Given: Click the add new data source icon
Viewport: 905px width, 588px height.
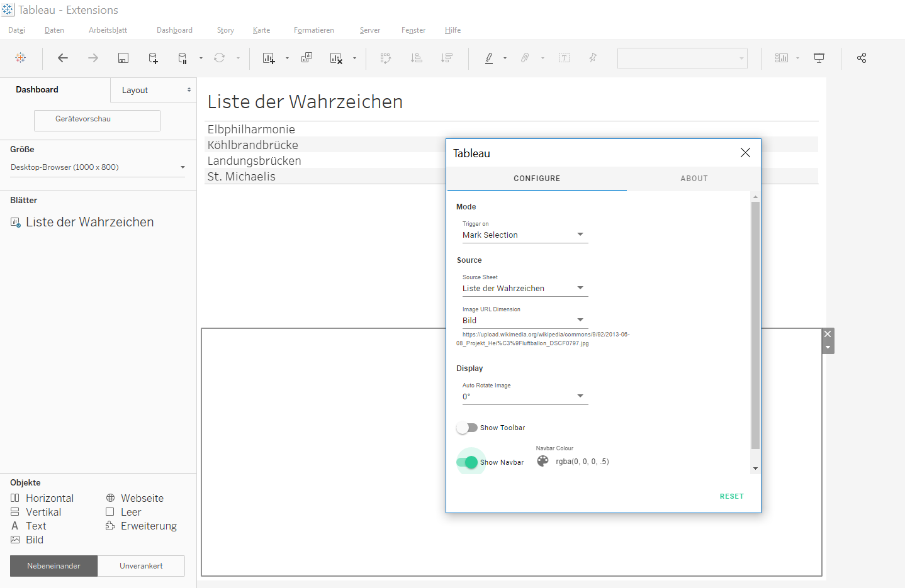Looking at the screenshot, I should point(153,58).
